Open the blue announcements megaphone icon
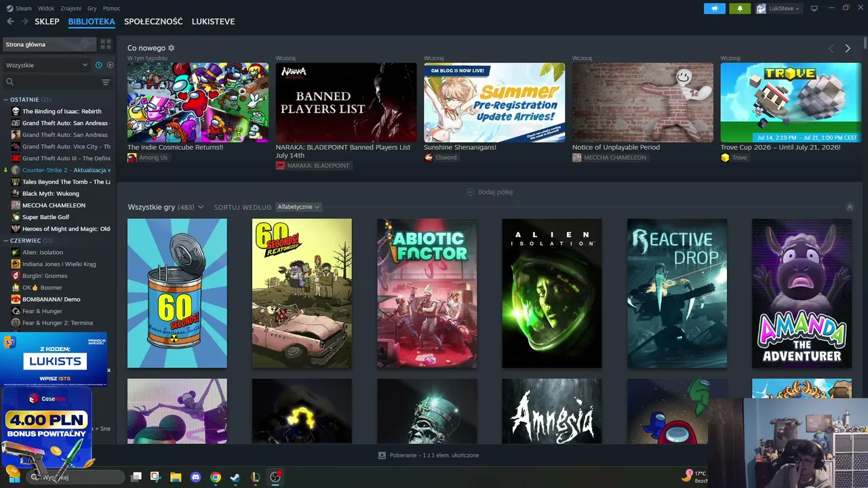868x488 pixels. click(714, 8)
